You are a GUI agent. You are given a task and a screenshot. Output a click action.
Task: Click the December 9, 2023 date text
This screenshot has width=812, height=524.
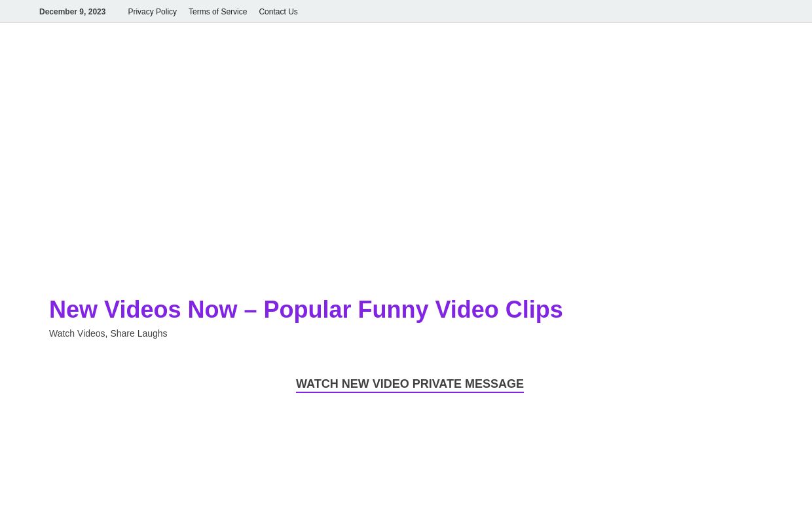tap(73, 12)
